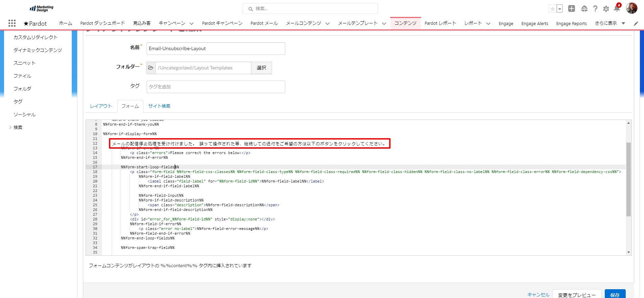Click the キャンセル link
This screenshot has height=298, width=644.
(x=538, y=295)
